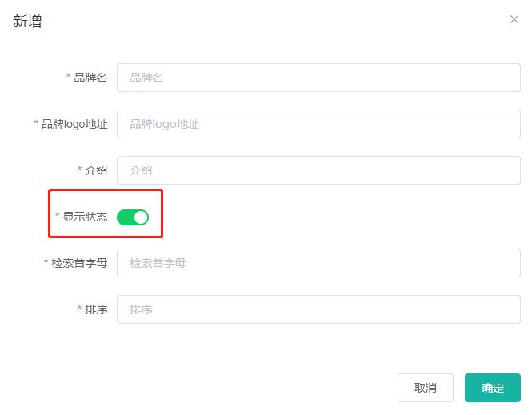Focus the 检索首字母 input field
Screen dimensions: 532x415
[318, 263]
